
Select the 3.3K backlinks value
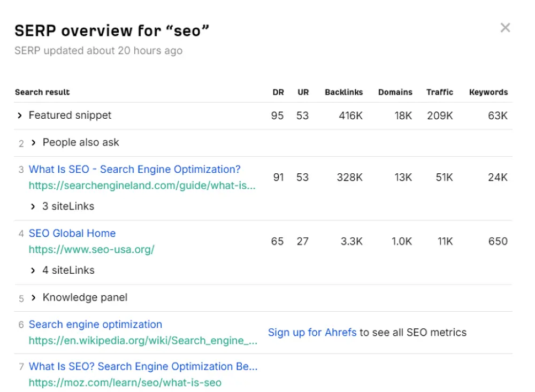point(351,242)
